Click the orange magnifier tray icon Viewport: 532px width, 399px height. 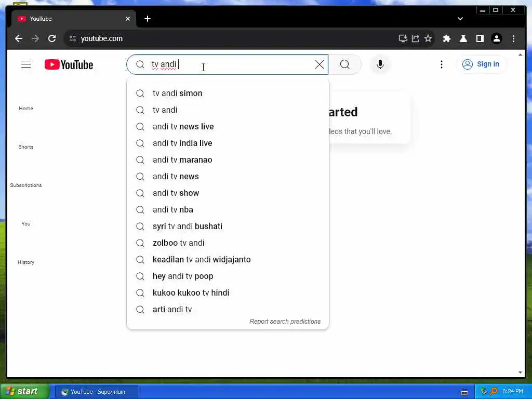coord(494,392)
